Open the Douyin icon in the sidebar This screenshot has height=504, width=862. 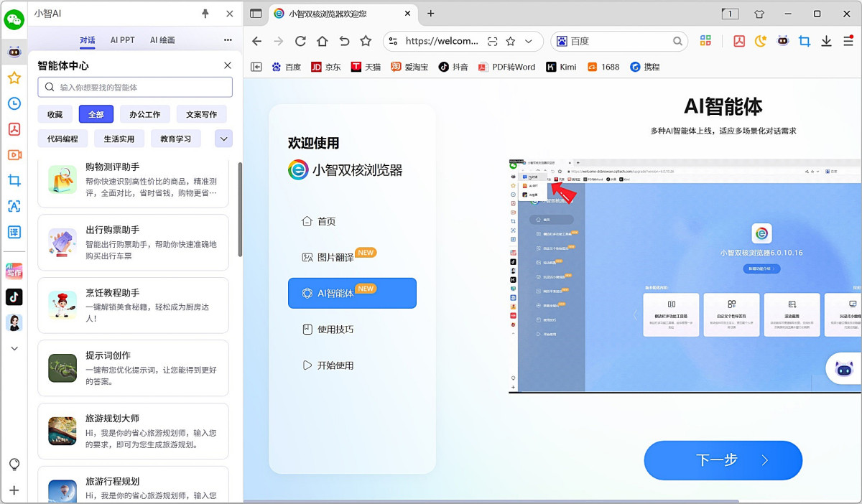[x=14, y=297]
